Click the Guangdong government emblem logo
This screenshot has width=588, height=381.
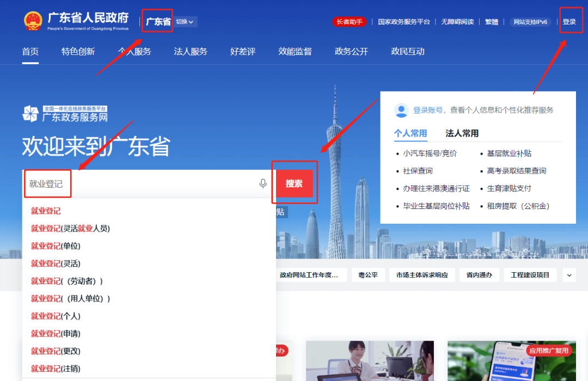click(33, 21)
